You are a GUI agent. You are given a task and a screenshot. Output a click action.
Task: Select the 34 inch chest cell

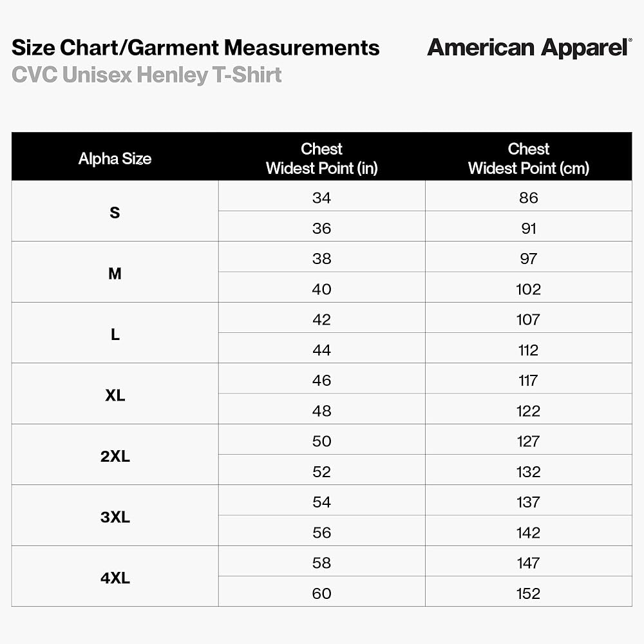(321, 198)
